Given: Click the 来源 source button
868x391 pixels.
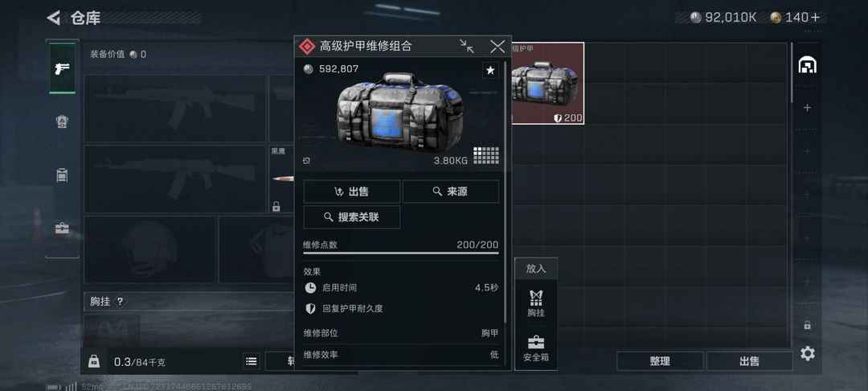Looking at the screenshot, I should (451, 191).
